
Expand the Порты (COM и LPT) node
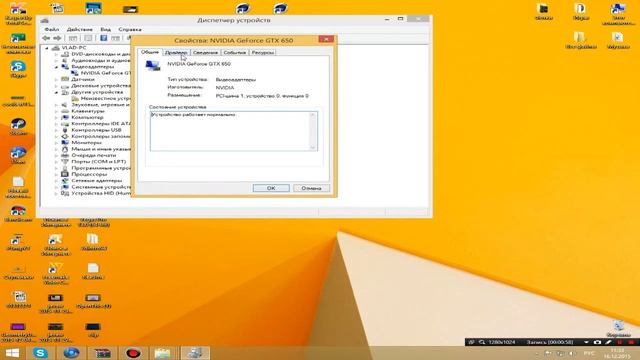pos(56,162)
